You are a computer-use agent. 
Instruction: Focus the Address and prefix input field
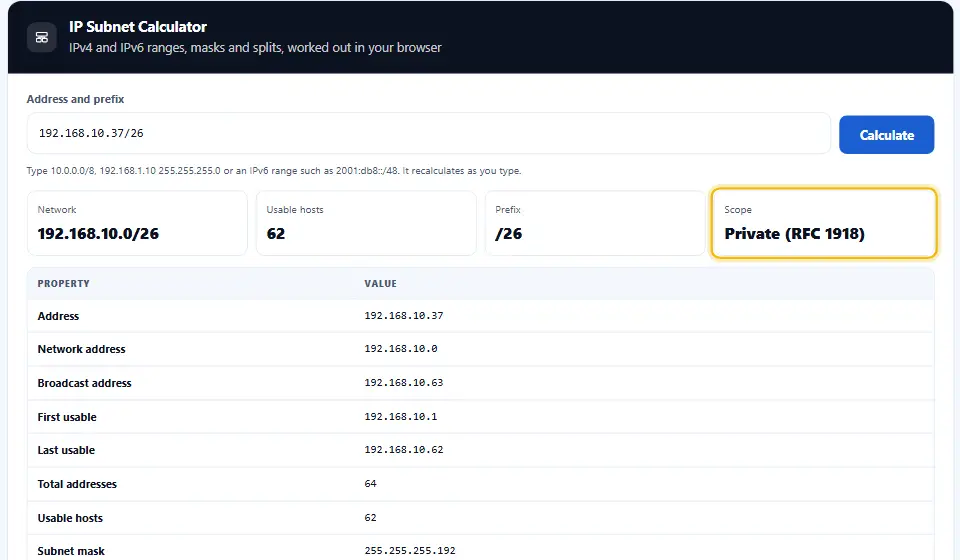click(x=429, y=133)
